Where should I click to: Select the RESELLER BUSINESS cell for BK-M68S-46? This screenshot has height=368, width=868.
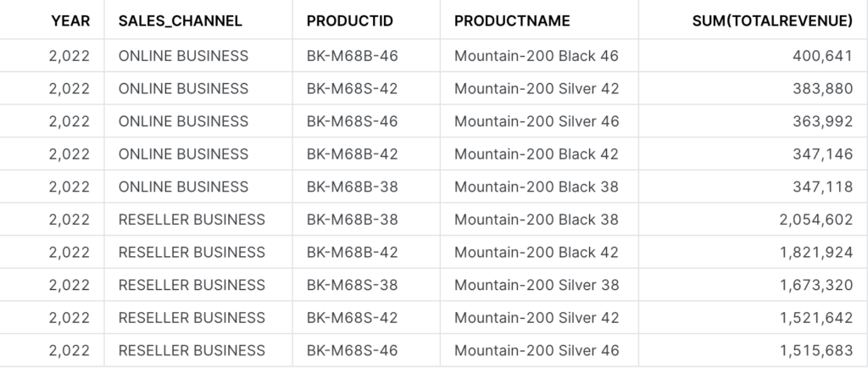tap(198, 350)
